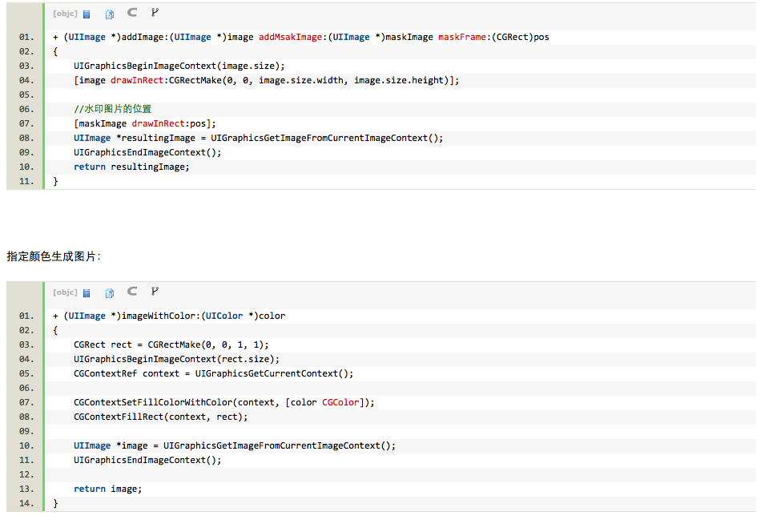
Task: Click line 'return image;'
Action: [108, 489]
